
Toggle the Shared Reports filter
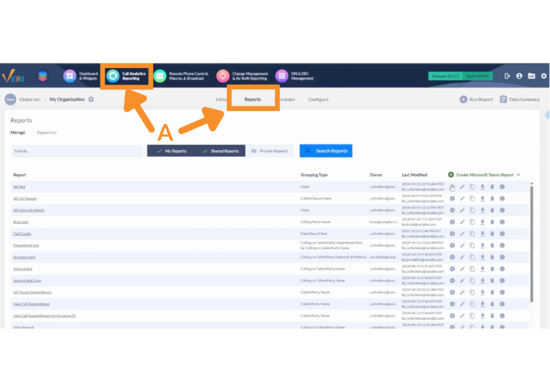pyautogui.click(x=220, y=151)
